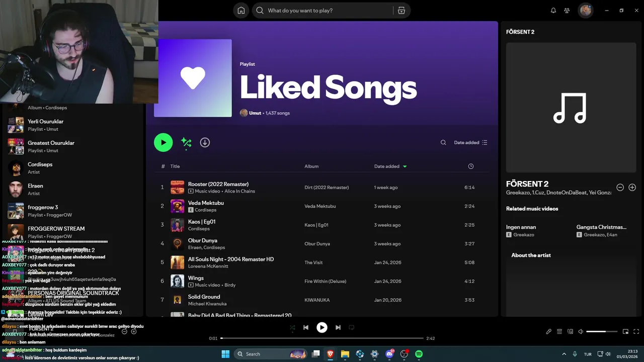Open Ingen annan related music video
The width and height of the screenshot is (644, 362).
click(x=521, y=227)
